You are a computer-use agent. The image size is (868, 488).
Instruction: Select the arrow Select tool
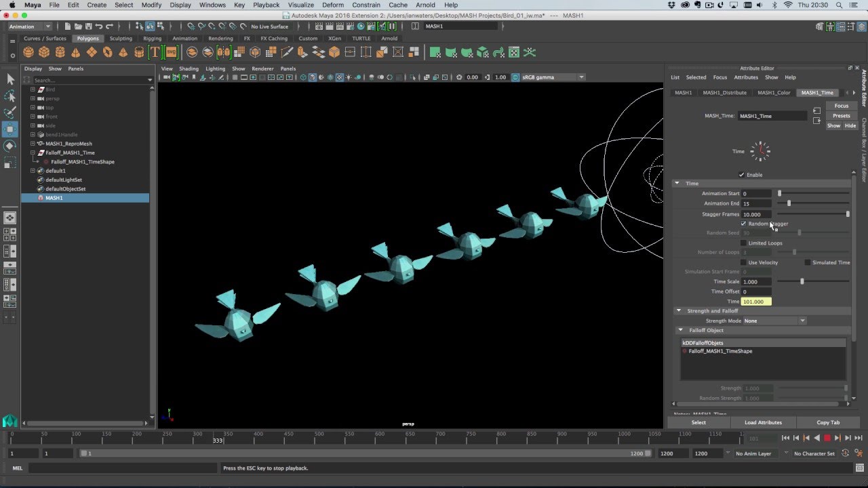pyautogui.click(x=10, y=79)
